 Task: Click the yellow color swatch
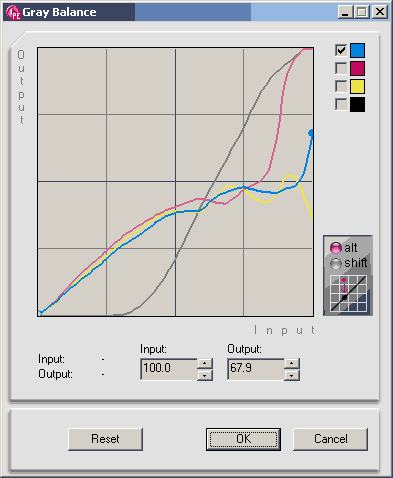[x=357, y=86]
